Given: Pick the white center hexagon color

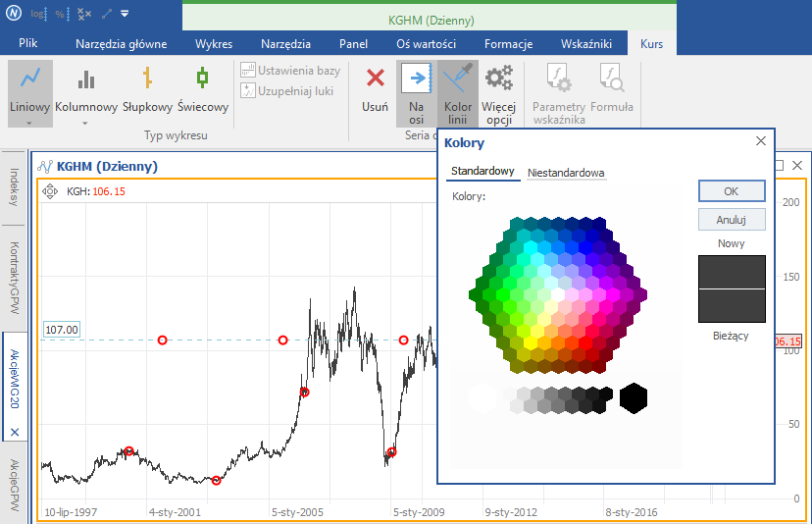Looking at the screenshot, I should point(558,295).
